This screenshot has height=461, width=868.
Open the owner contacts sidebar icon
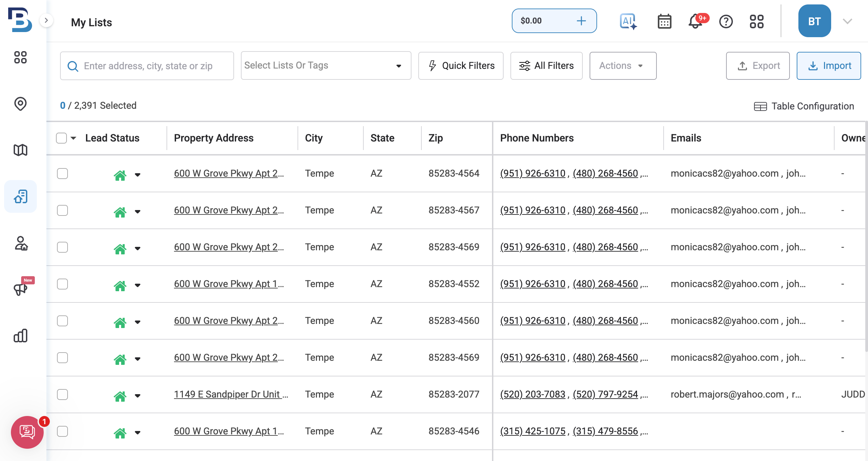21,243
